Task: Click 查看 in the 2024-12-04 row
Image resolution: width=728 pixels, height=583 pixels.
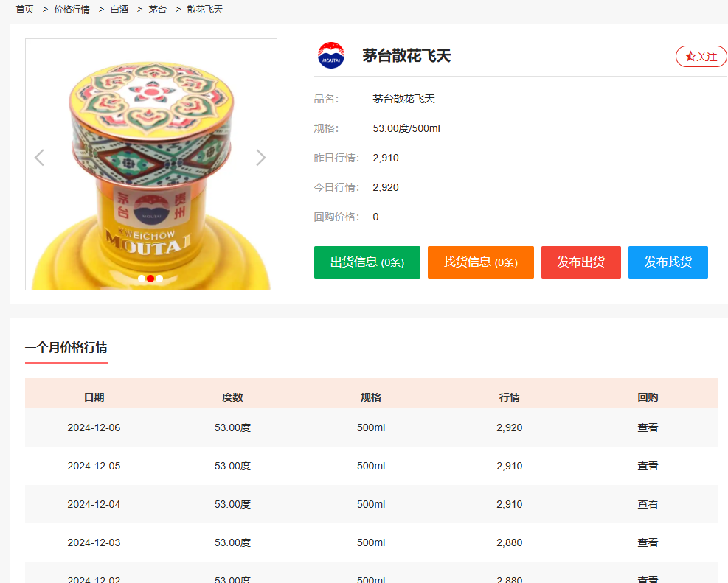Action: click(x=648, y=504)
